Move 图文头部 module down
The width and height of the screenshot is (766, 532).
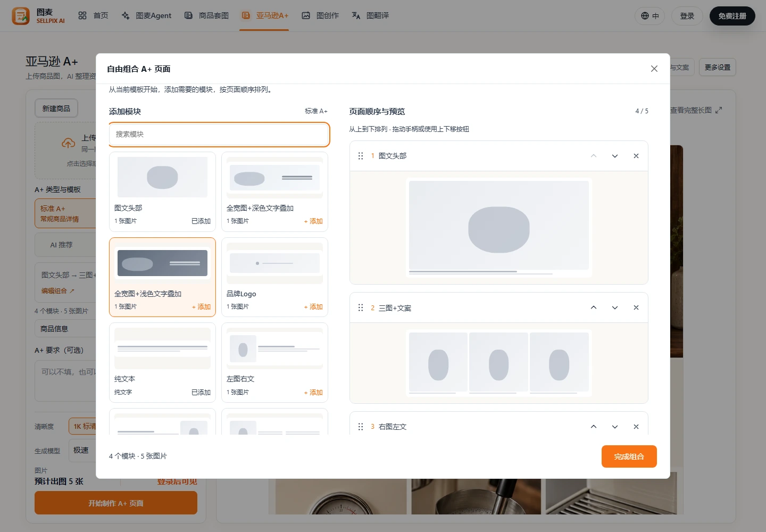pyautogui.click(x=615, y=156)
